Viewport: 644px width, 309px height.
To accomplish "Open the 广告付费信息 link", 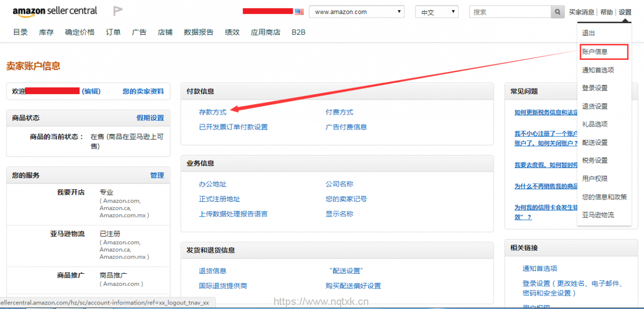I will point(346,127).
